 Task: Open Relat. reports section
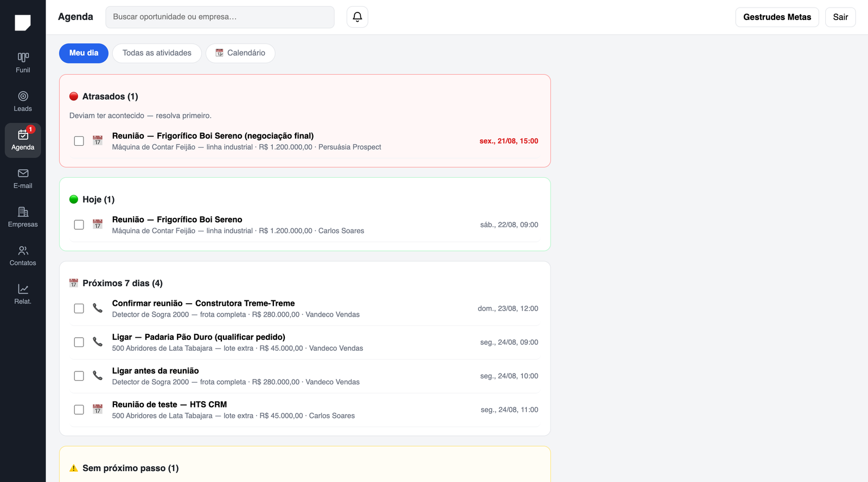(23, 294)
